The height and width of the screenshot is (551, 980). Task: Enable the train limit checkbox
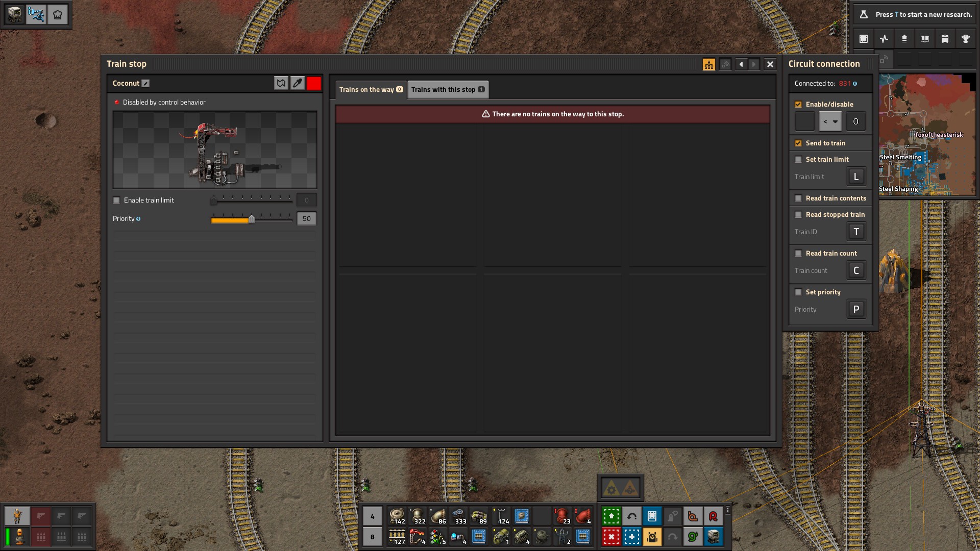click(117, 201)
